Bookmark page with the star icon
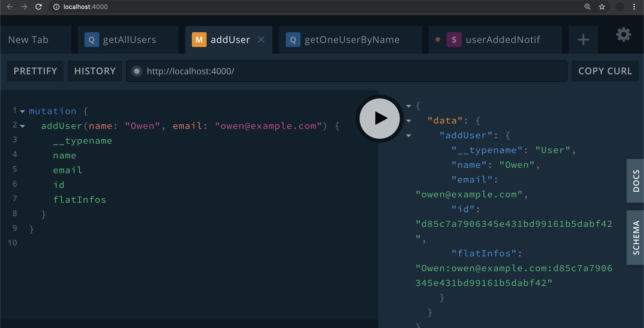This screenshot has width=644, height=328. (602, 7)
